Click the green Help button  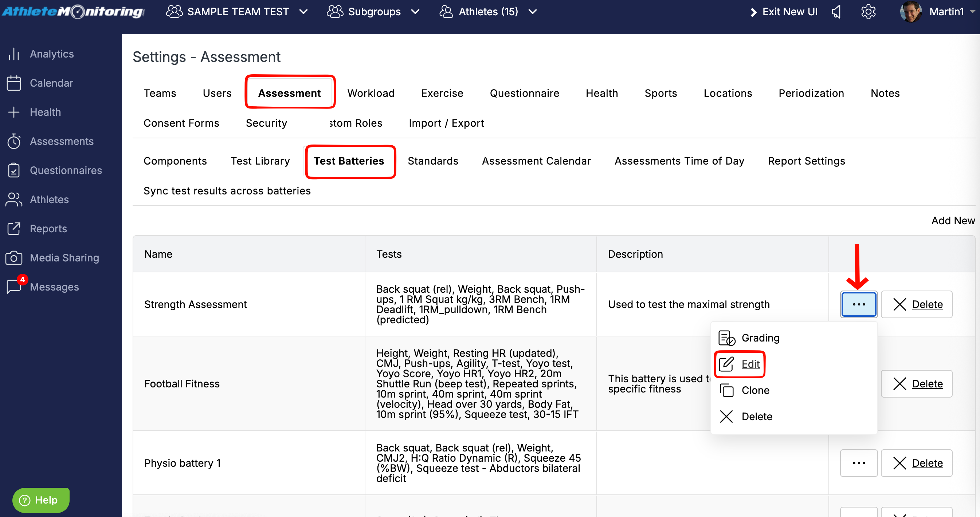point(41,500)
